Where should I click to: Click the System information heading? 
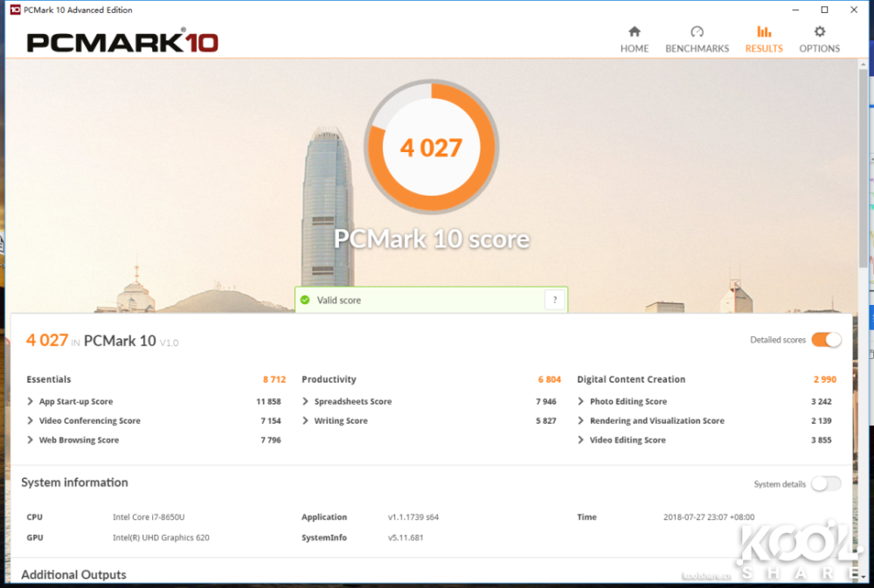(x=74, y=482)
